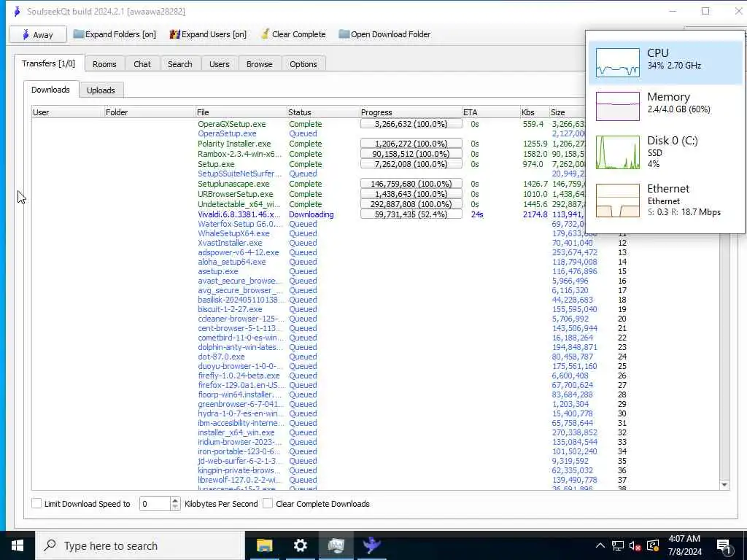Click the OperaGXSetup.exe progress bar

tap(411, 124)
